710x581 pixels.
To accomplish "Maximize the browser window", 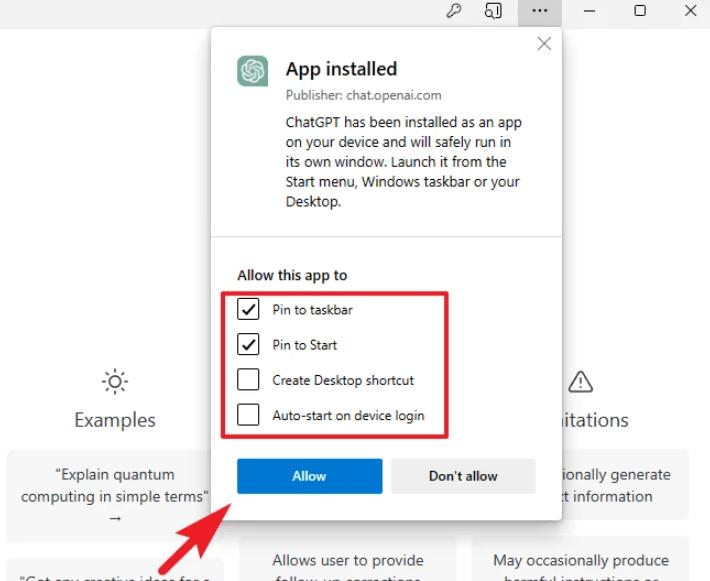I will tap(640, 10).
